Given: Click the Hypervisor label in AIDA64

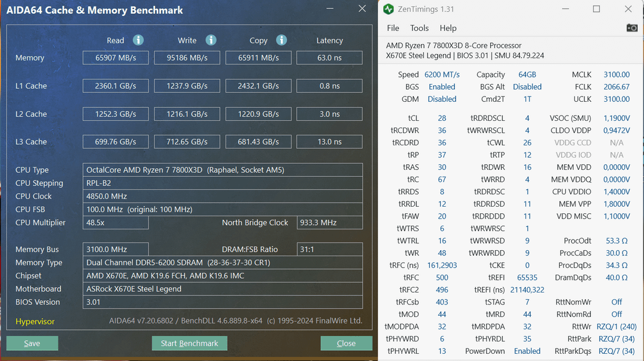Looking at the screenshot, I should click(x=35, y=322).
